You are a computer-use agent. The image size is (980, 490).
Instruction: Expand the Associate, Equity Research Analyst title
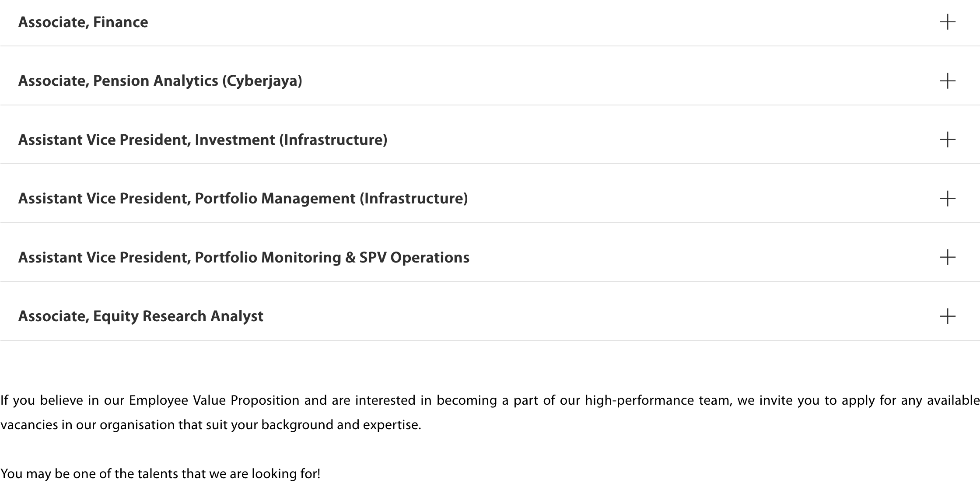click(140, 316)
